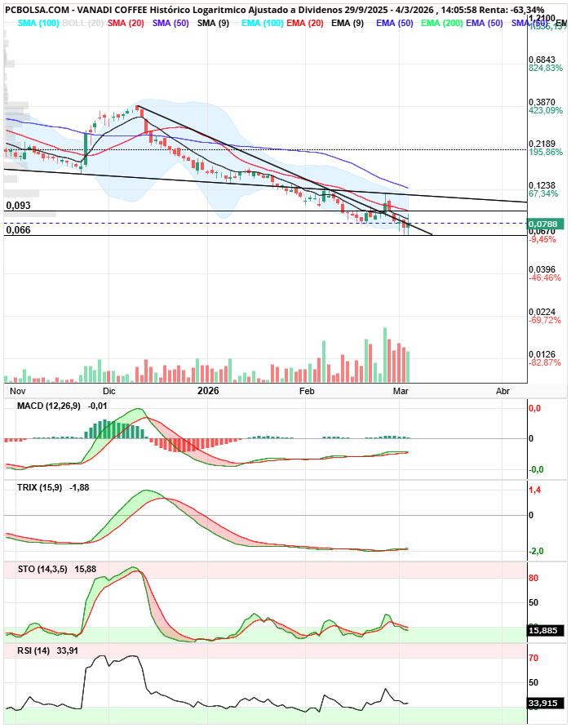Click the 0,0224 price axis value
The height and width of the screenshot is (728, 571).
coord(542,312)
